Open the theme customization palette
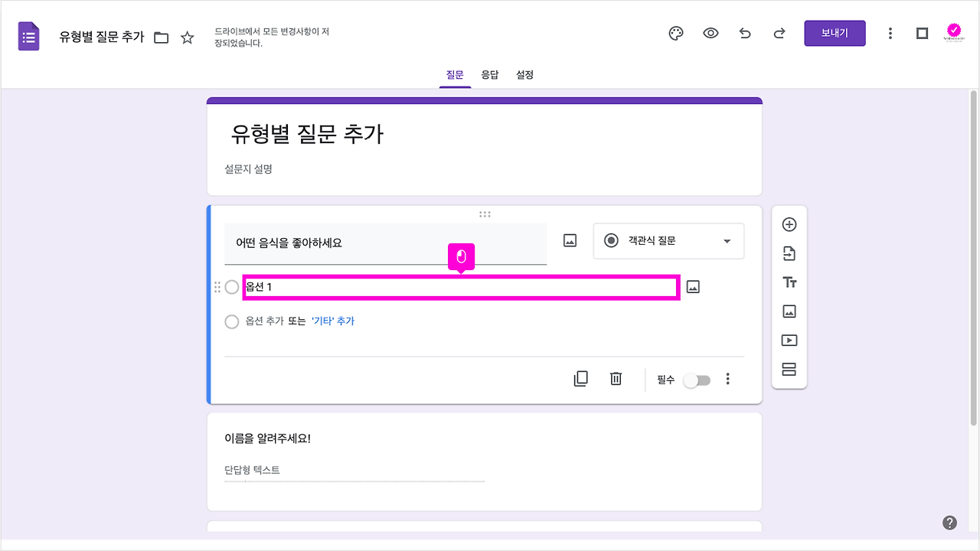Image resolution: width=980 pixels, height=551 pixels. (x=675, y=33)
